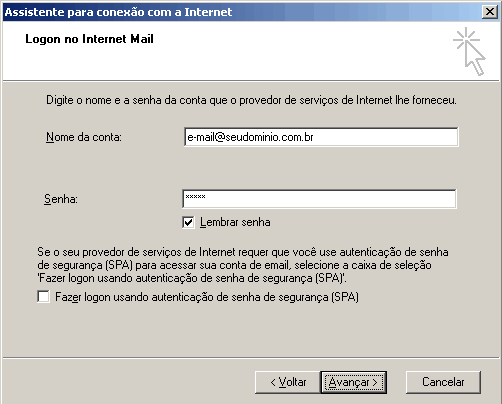Viewport: 502px width, 404px height.
Task: Focus the Nome da conta input field
Action: [321, 137]
